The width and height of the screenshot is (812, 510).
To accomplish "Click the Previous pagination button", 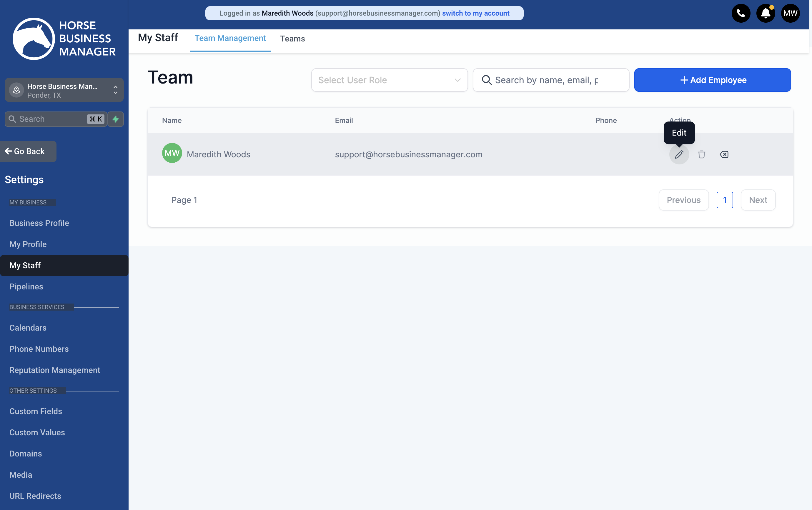I will [x=683, y=200].
